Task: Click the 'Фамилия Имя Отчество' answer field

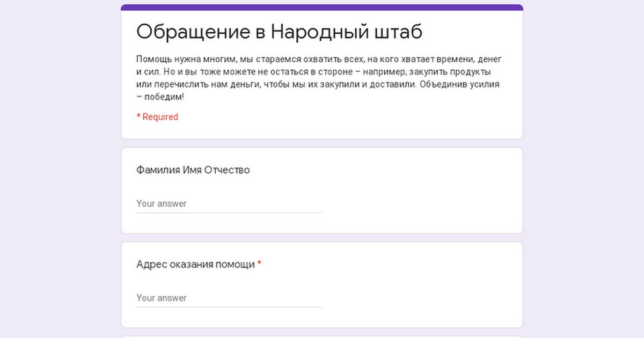Action: (229, 204)
